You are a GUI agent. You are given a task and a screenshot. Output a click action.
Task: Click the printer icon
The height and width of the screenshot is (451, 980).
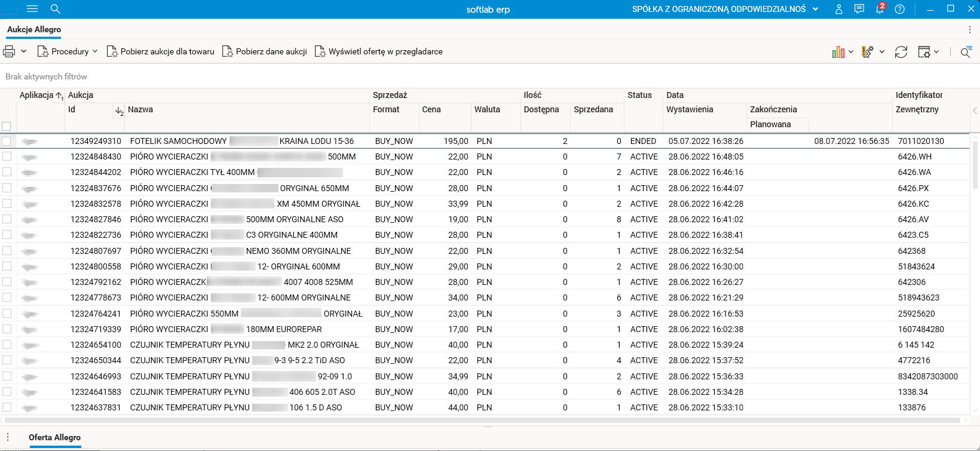pyautogui.click(x=9, y=51)
